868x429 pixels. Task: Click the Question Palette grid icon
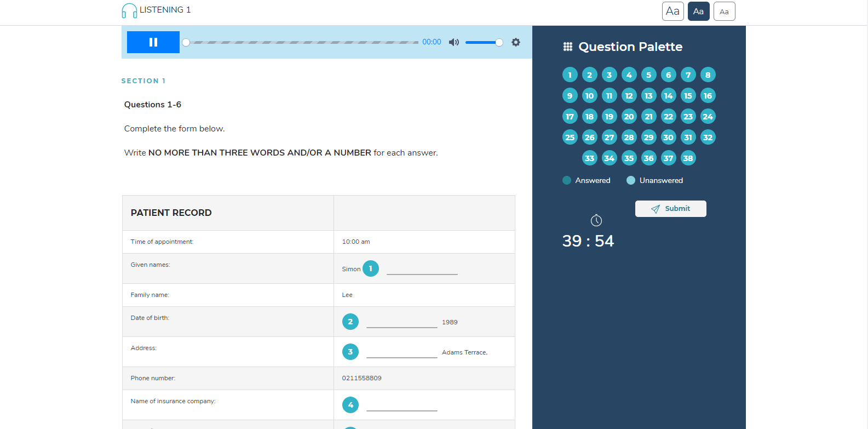point(568,47)
